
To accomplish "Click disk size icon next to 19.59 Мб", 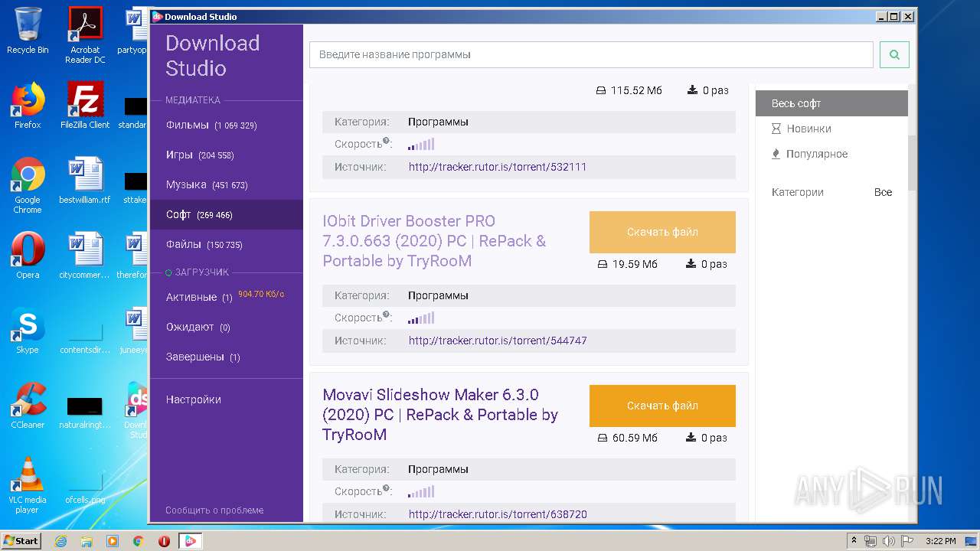I will tap(602, 264).
